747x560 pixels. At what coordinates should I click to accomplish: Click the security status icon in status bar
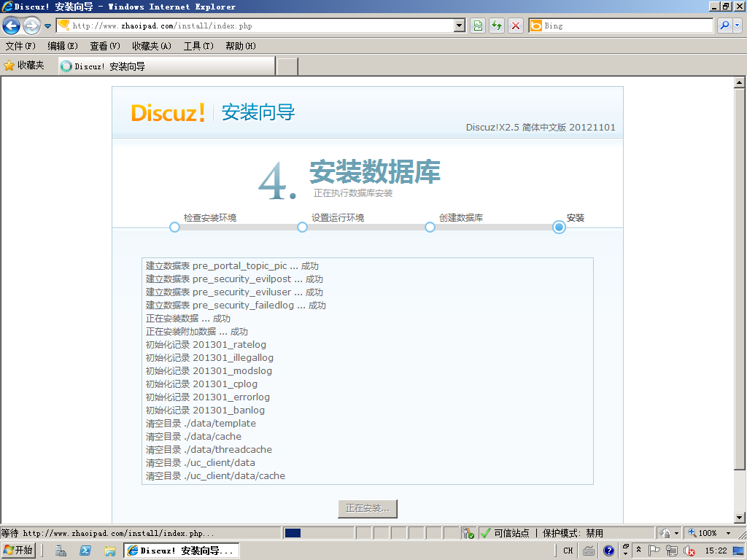pos(468,533)
